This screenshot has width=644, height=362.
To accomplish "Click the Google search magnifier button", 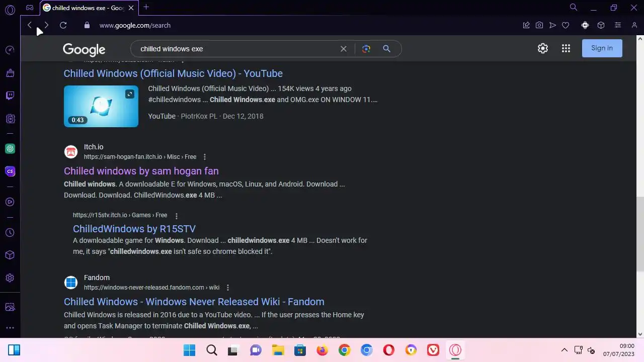I will pyautogui.click(x=386, y=49).
